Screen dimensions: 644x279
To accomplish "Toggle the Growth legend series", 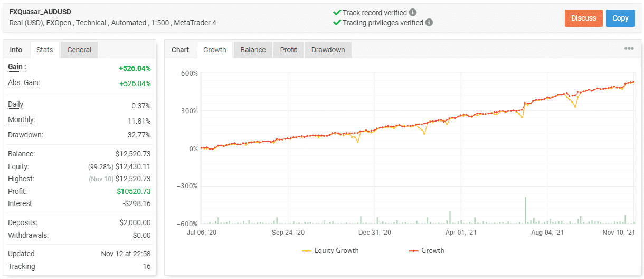I will click(427, 250).
